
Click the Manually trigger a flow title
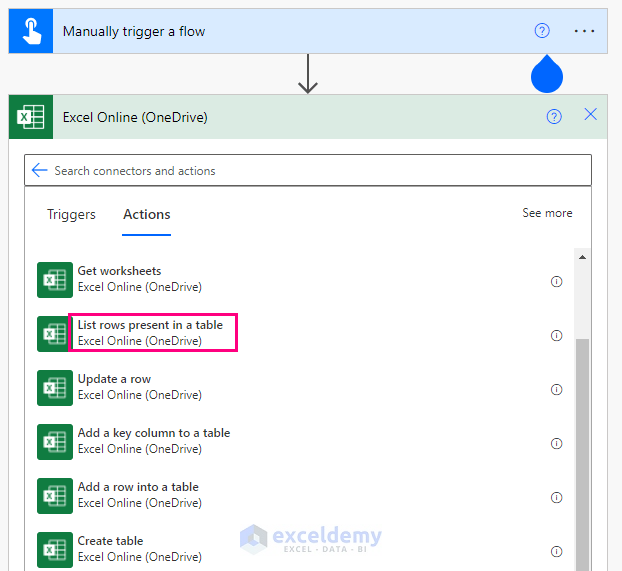pos(134,31)
